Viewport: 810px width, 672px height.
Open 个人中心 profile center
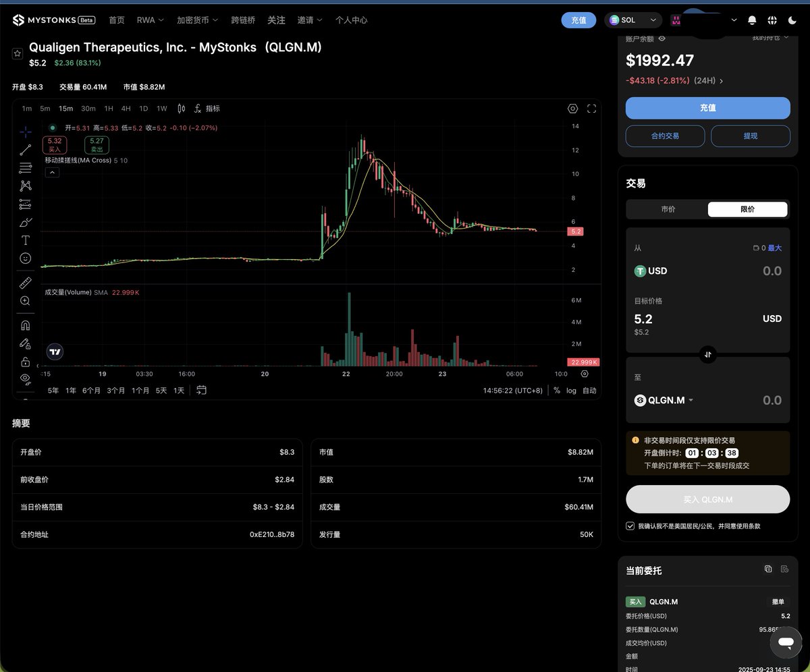tap(352, 20)
